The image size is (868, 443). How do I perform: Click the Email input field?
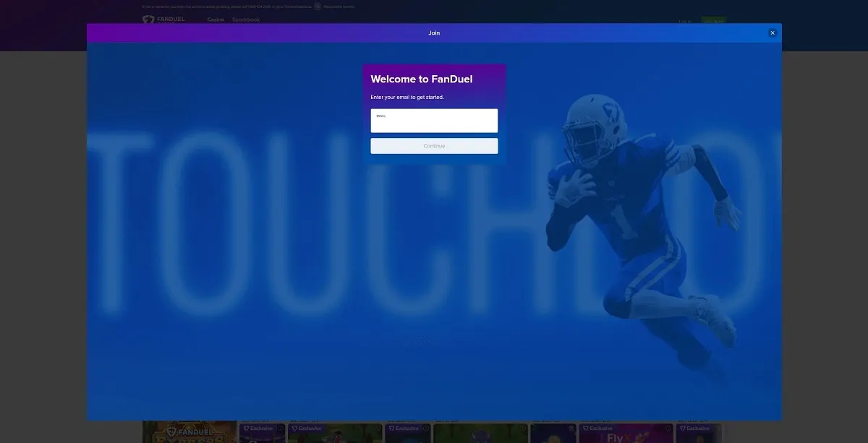click(434, 121)
